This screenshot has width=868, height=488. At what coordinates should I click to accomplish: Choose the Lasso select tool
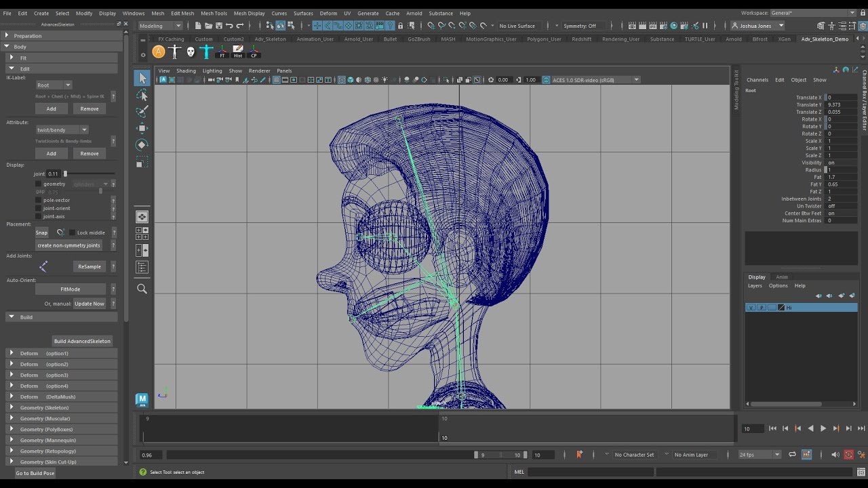pyautogui.click(x=142, y=95)
